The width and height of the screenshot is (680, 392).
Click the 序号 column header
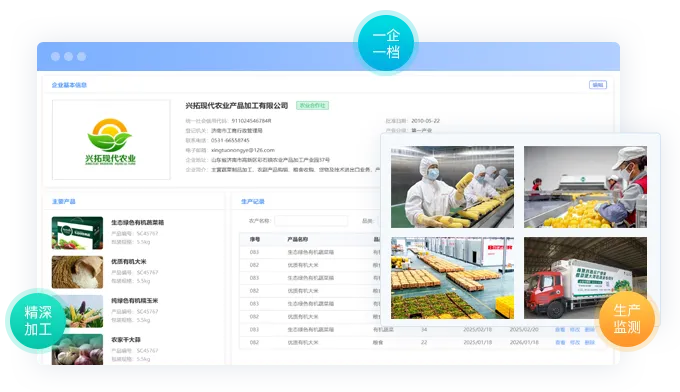pyautogui.click(x=255, y=239)
